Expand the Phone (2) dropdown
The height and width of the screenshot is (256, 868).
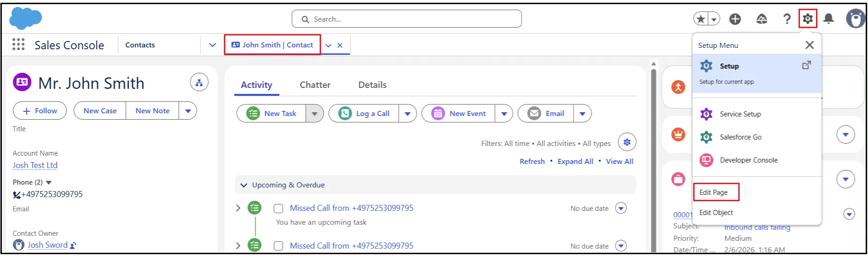[x=49, y=182]
